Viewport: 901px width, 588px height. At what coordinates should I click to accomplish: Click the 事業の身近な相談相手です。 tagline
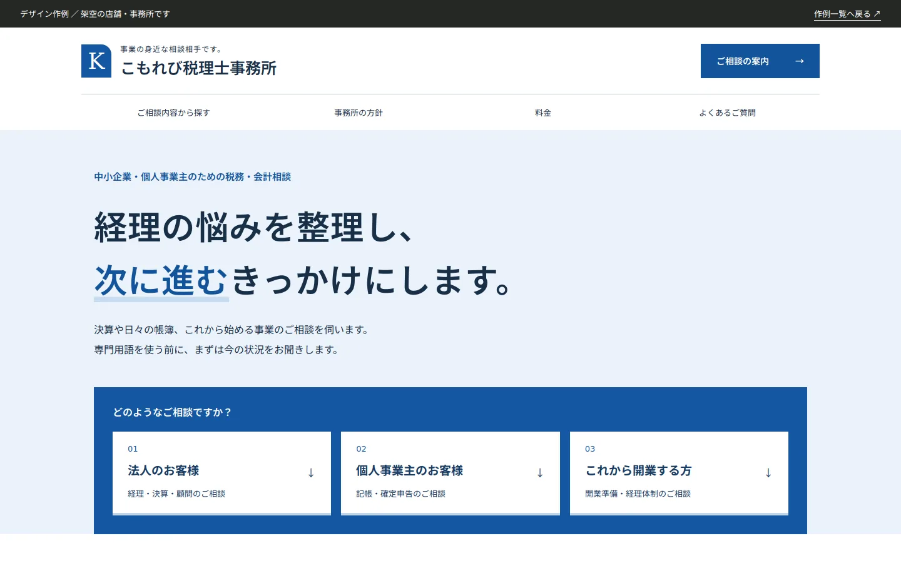pyautogui.click(x=171, y=49)
